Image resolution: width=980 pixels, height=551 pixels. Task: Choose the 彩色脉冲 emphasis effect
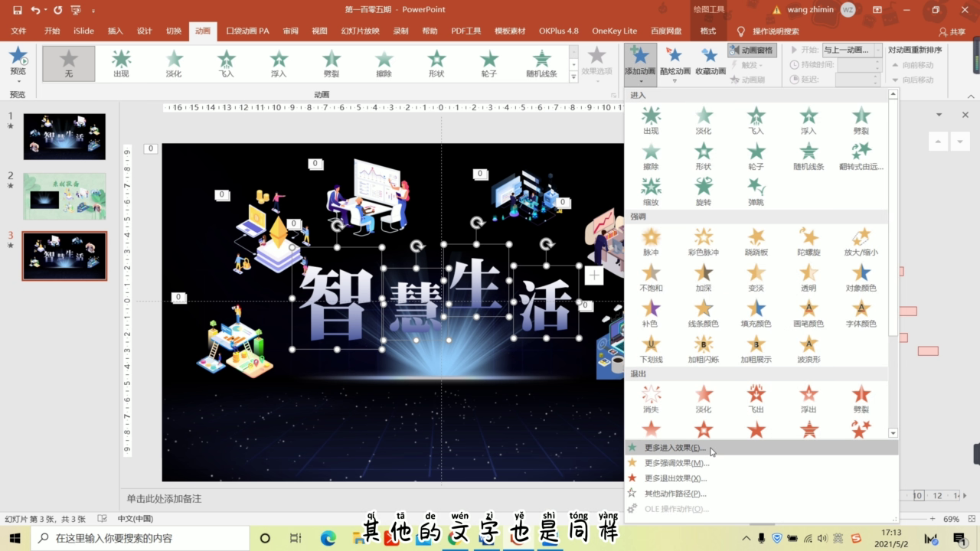tap(703, 242)
